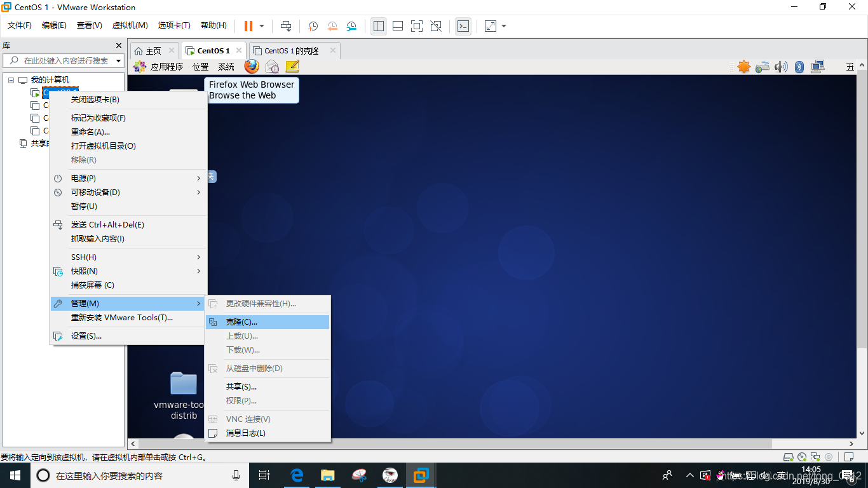This screenshot has width=868, height=488.
Task: Launch Firefox from the CentOS panel
Action: 252,66
